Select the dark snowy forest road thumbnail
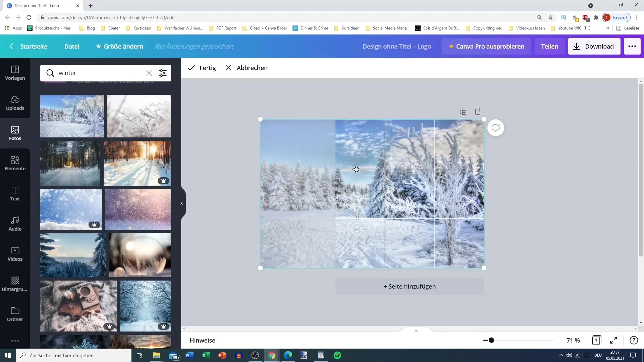Viewport: 644px width, 362px height. [x=70, y=163]
